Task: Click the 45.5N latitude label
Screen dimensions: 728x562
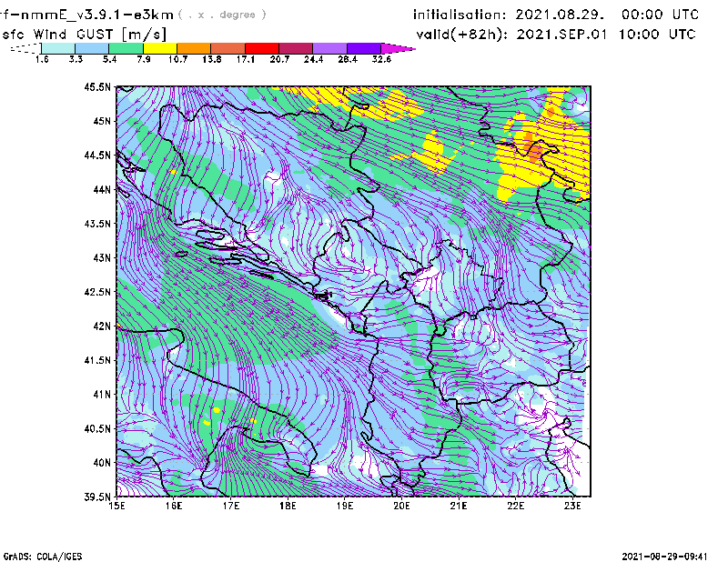Action: pyautogui.click(x=97, y=86)
